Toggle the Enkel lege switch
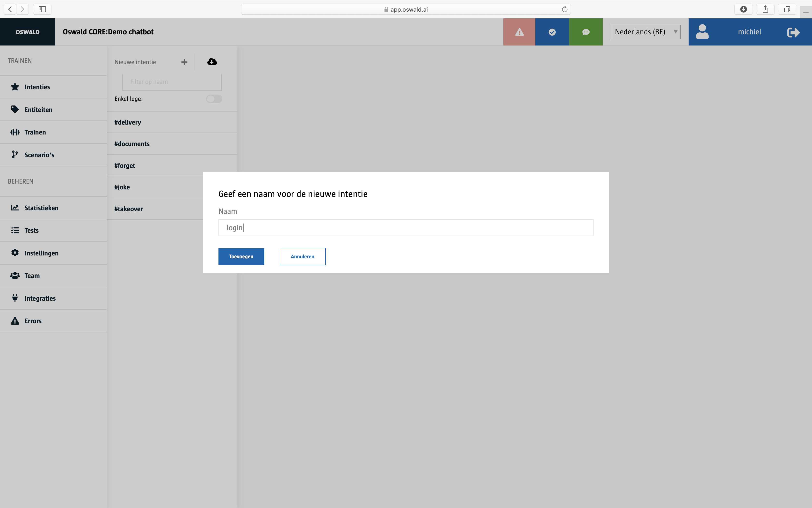812x508 pixels. click(214, 99)
